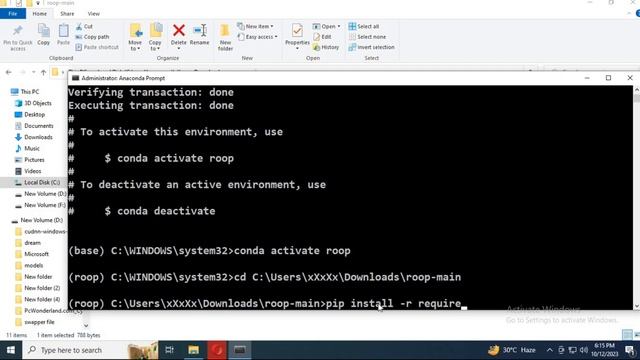640x360 pixels.
Task: Select New Volume (F:) in navigation pane
Action: [x=40, y=205]
